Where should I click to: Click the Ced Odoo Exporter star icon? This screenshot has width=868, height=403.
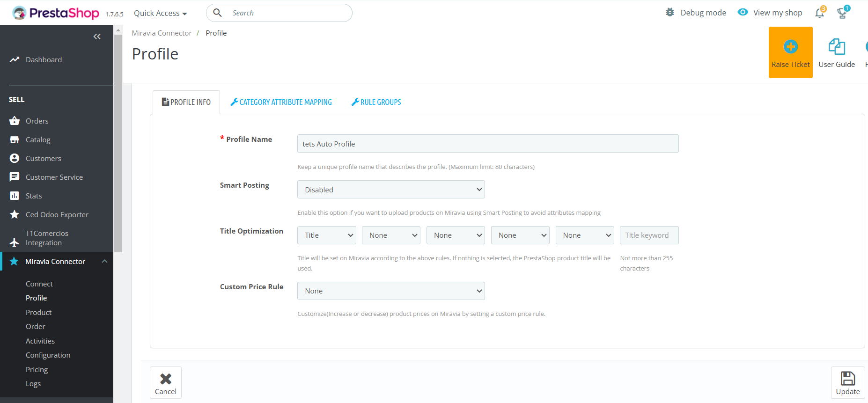pos(15,214)
